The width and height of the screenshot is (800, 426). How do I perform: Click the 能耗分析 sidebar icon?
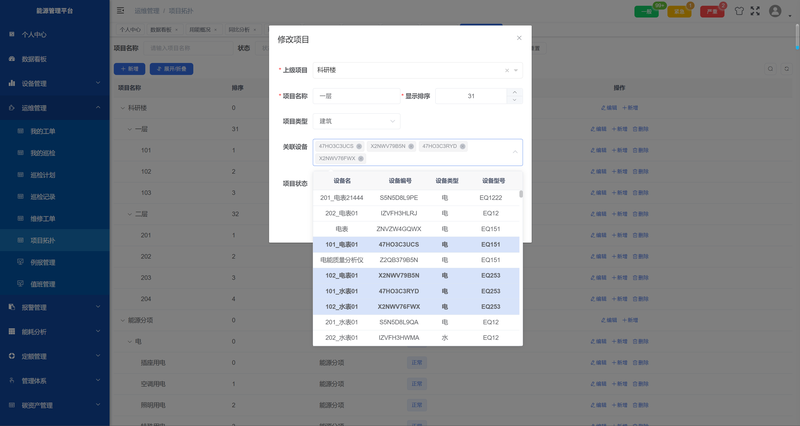(12, 332)
